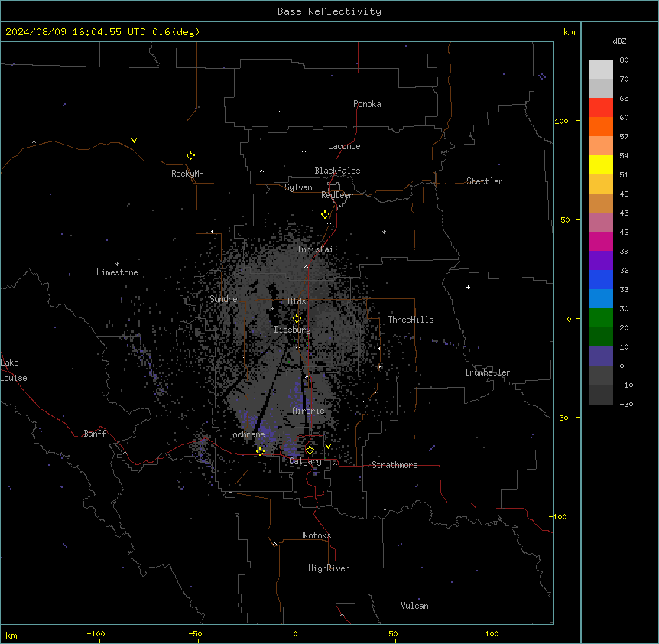Select the Calgary label
This screenshot has height=644, width=659.
coord(306,461)
